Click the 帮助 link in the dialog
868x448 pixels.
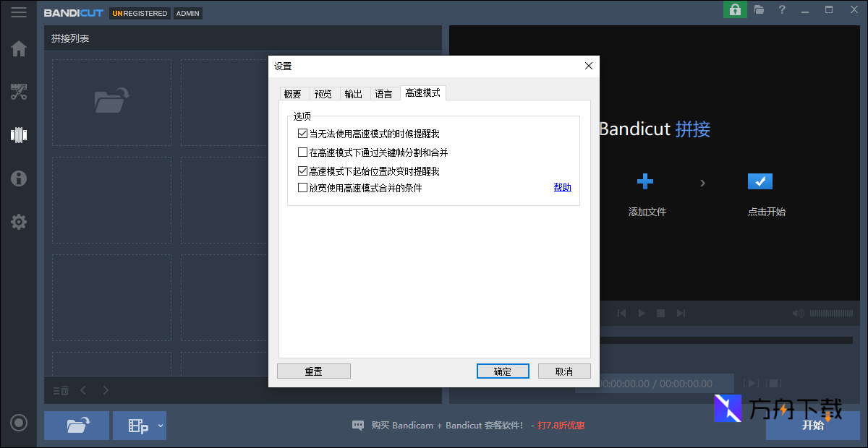[562, 186]
